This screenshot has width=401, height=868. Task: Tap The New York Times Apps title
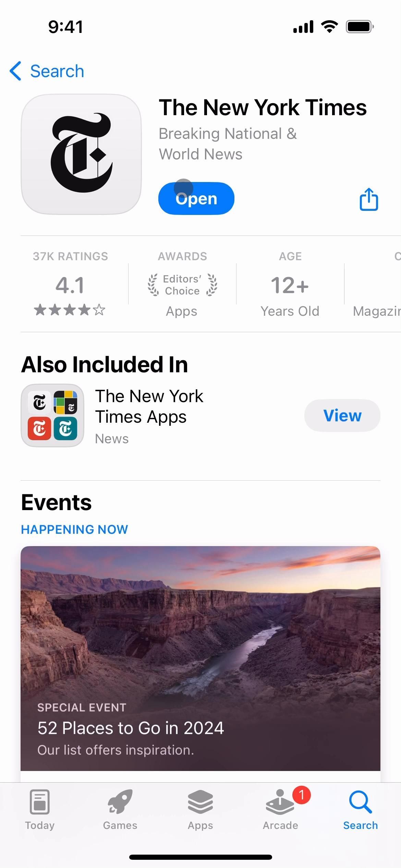[x=149, y=407]
